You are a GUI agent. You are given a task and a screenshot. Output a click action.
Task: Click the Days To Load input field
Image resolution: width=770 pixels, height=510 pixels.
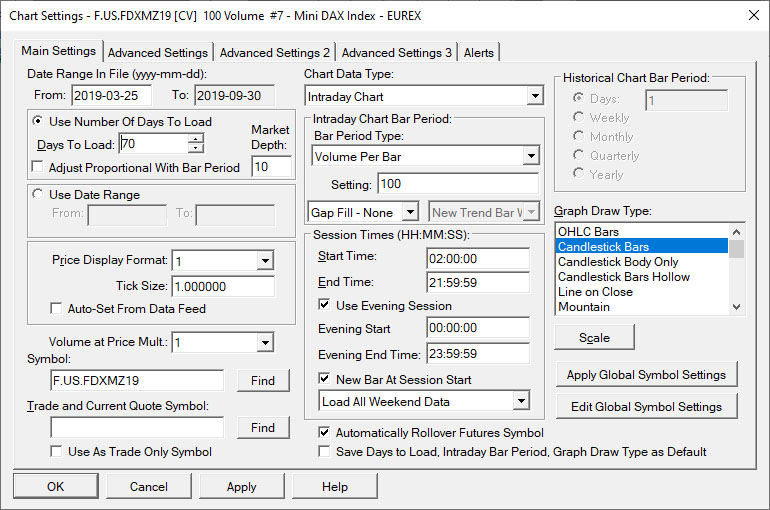click(x=154, y=143)
